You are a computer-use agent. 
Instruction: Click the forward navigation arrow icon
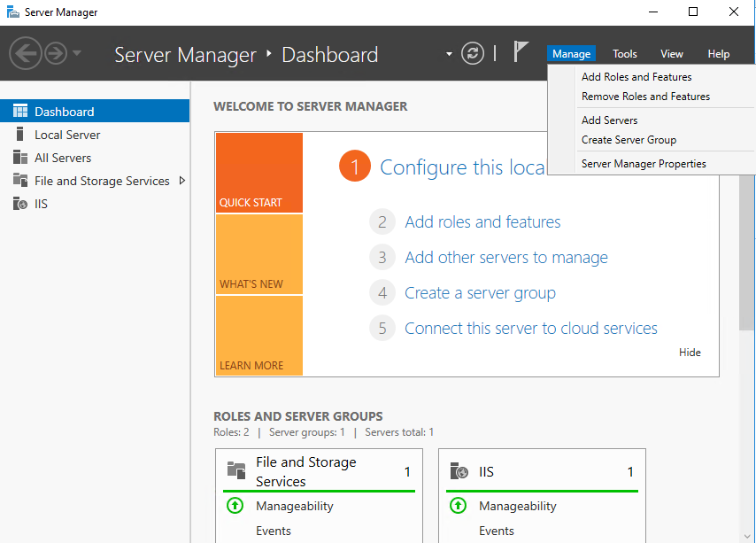click(x=56, y=54)
